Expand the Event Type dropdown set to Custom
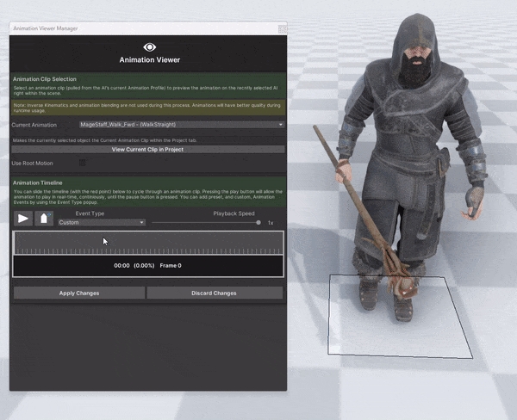 tap(101, 222)
